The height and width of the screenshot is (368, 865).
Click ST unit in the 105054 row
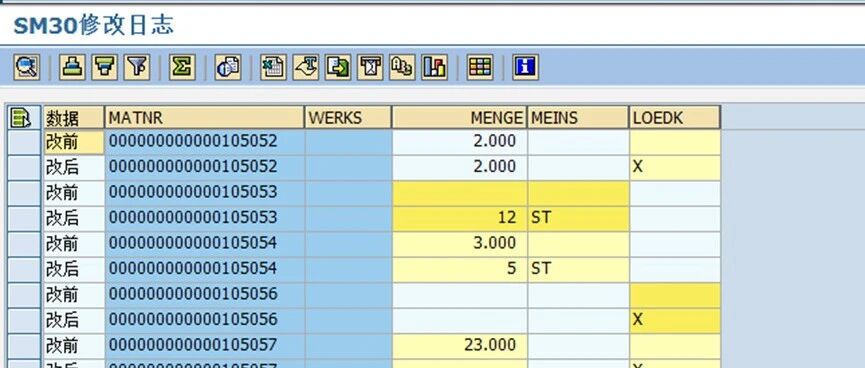[x=578, y=269]
